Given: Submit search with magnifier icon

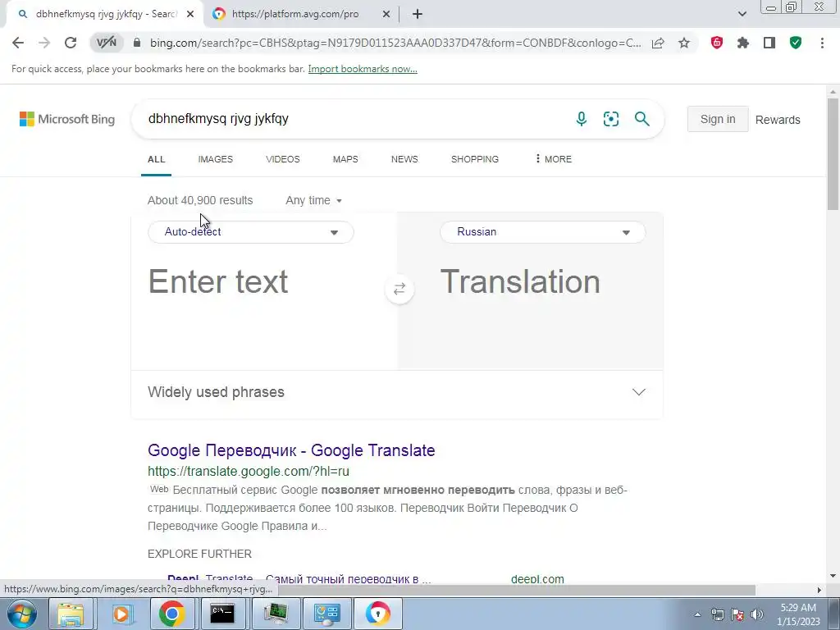Looking at the screenshot, I should (x=641, y=119).
